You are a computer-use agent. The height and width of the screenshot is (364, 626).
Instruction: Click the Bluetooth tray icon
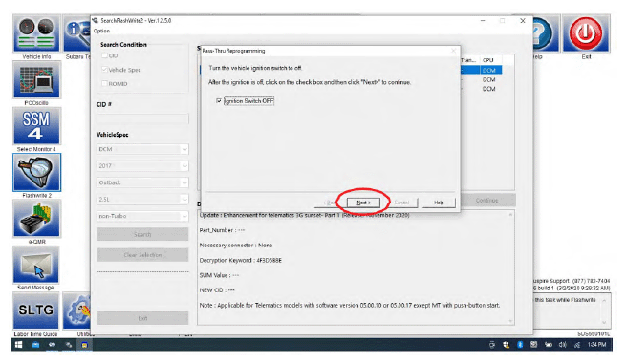coord(520,345)
